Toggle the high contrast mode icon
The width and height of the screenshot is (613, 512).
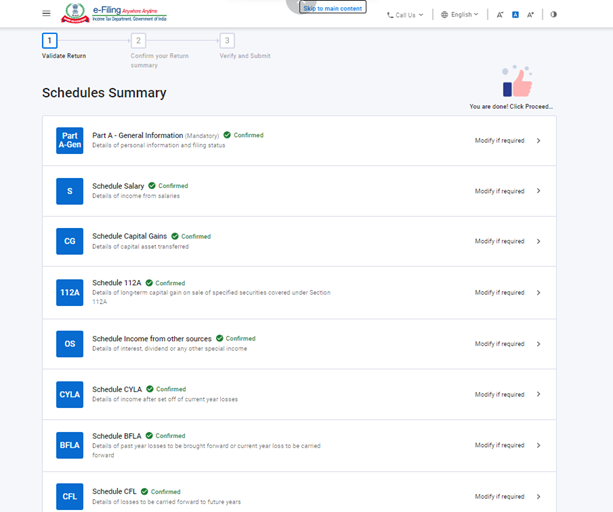click(554, 15)
